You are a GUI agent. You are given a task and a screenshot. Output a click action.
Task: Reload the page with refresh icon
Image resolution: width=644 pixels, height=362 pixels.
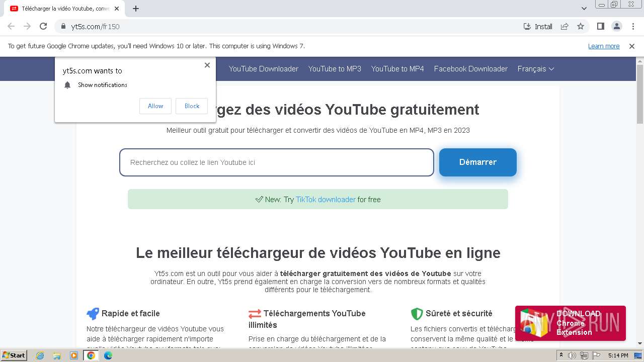tap(43, 26)
